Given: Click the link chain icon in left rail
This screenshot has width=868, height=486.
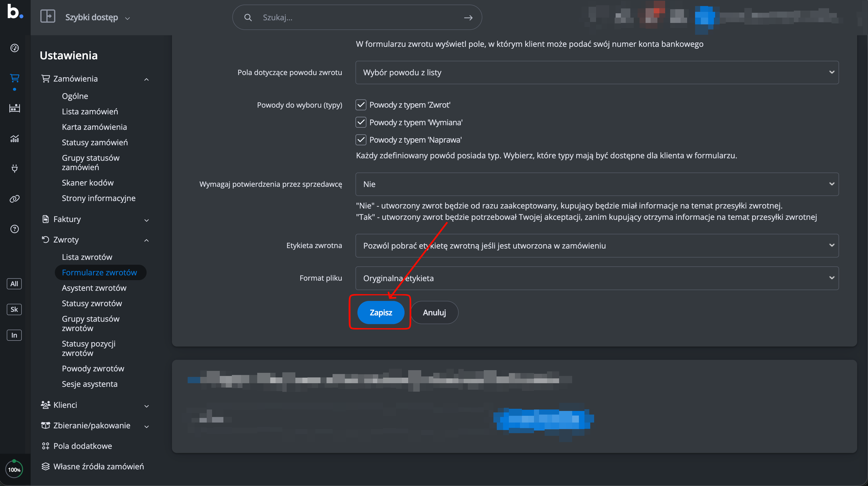Looking at the screenshot, I should tap(14, 199).
